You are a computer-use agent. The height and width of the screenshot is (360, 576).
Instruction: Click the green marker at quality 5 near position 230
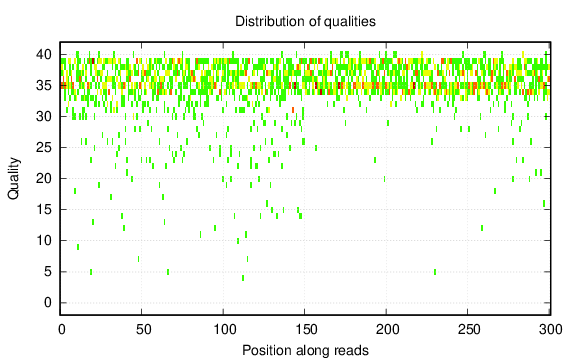[435, 272]
